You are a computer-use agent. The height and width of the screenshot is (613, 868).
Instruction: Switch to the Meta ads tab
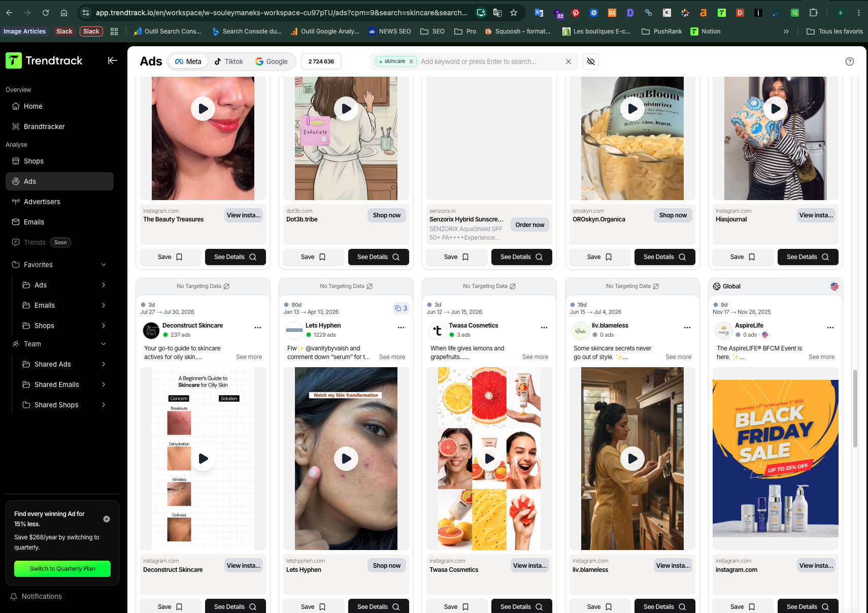point(188,61)
